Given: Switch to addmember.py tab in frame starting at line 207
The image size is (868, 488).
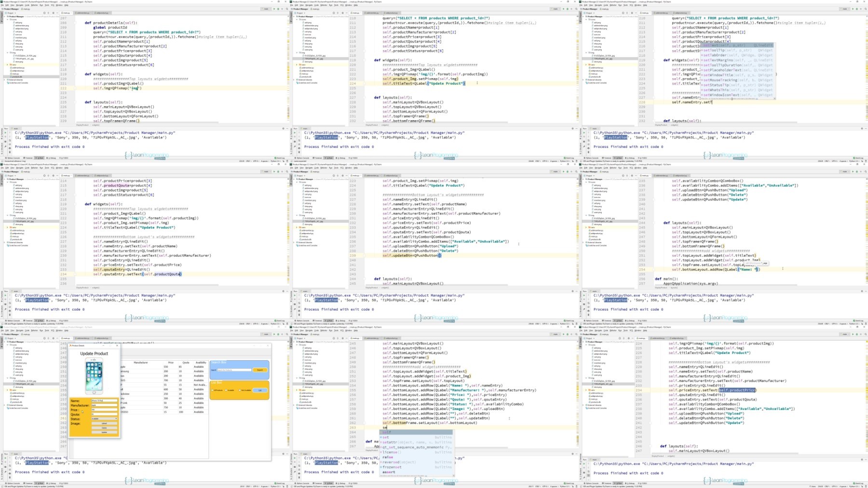Looking at the screenshot, I should coord(83,13).
